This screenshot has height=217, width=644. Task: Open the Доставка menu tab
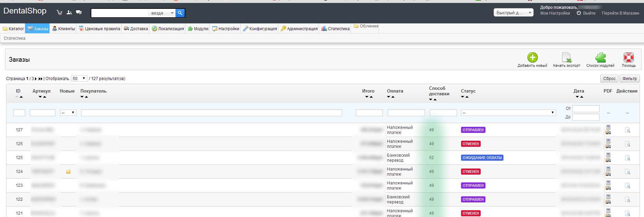[136, 29]
